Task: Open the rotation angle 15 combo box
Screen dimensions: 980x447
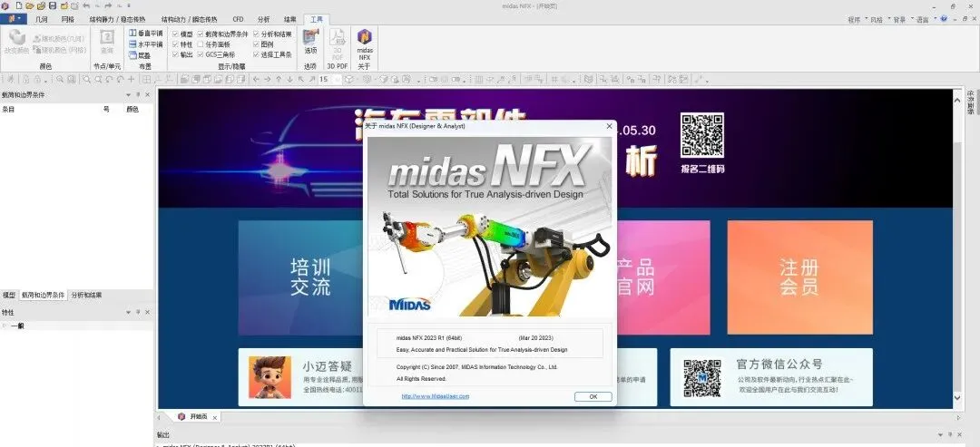Action: [330, 79]
